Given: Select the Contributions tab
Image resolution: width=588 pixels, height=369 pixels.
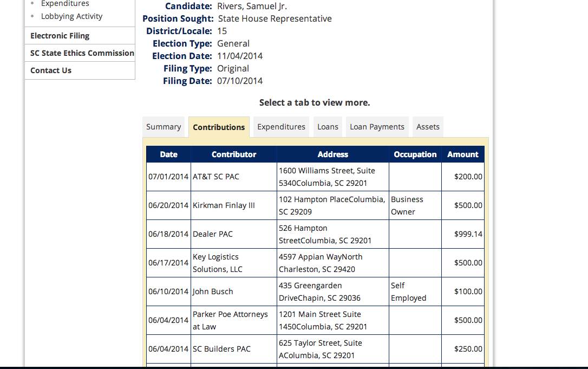Looking at the screenshot, I should tap(219, 127).
